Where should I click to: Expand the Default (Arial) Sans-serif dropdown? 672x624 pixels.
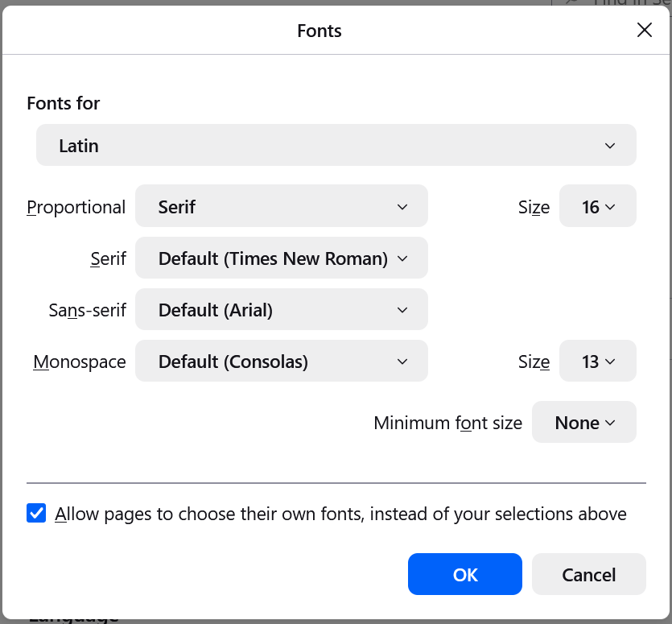point(281,310)
